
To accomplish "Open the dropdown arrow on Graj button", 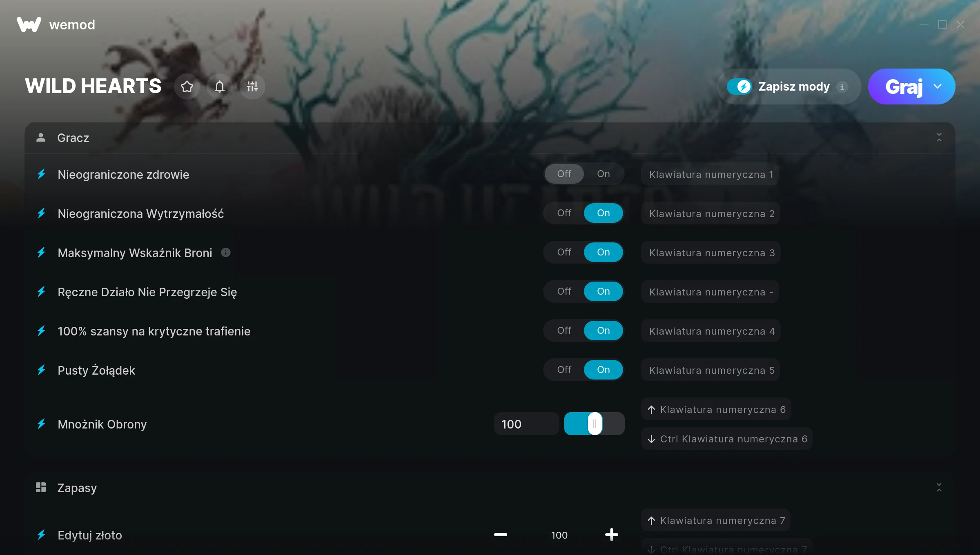I will (938, 87).
